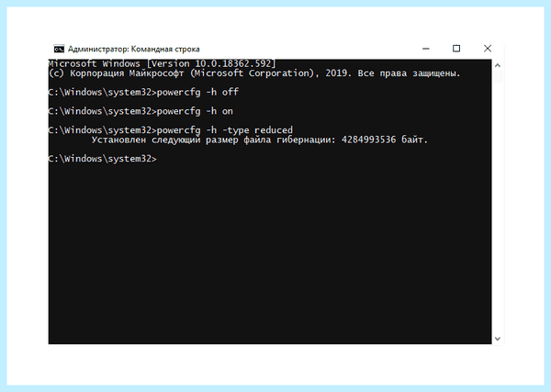This screenshot has width=551, height=392.
Task: Open the Command Prompt system menu icon
Action: (59, 49)
